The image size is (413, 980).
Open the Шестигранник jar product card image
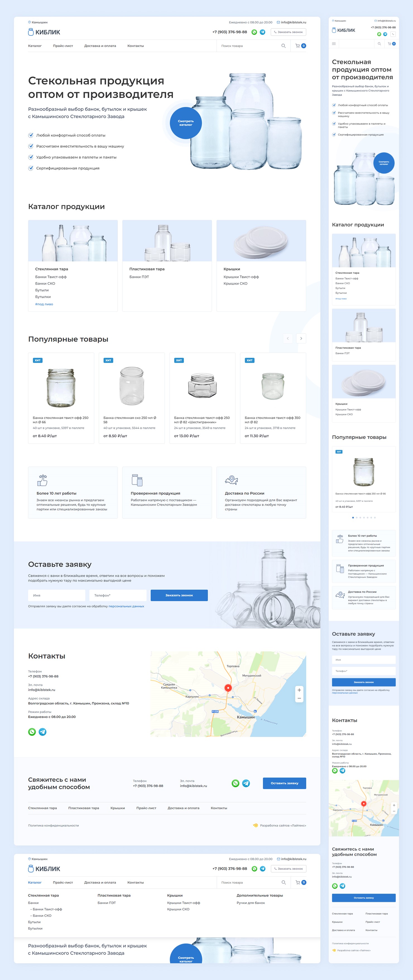coord(202,386)
